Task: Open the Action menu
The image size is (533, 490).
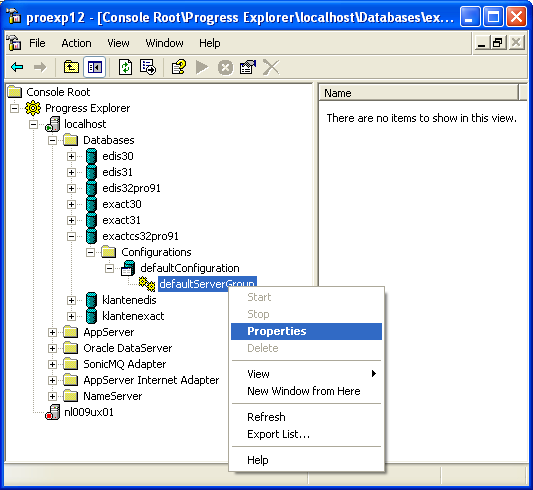Action: 76,43
